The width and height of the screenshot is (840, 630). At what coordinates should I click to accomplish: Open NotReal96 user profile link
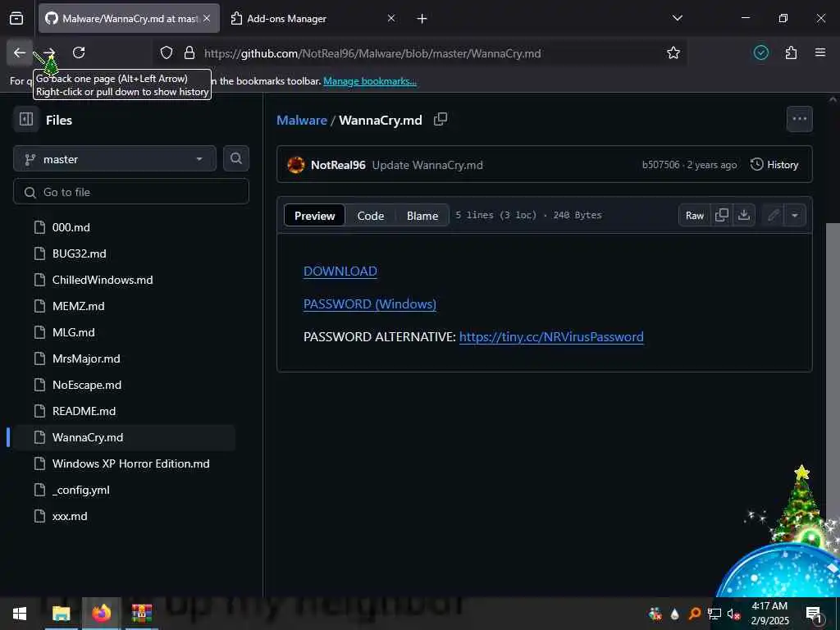coord(338,165)
